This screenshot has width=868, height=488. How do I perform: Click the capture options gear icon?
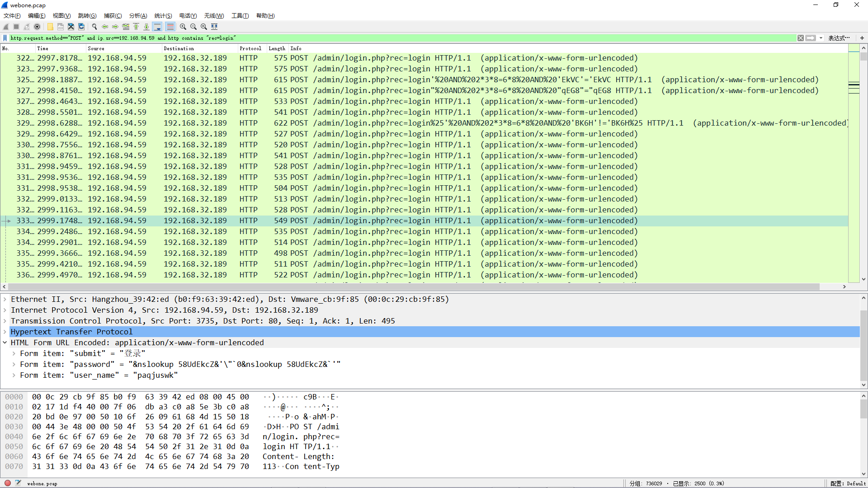[x=37, y=27]
